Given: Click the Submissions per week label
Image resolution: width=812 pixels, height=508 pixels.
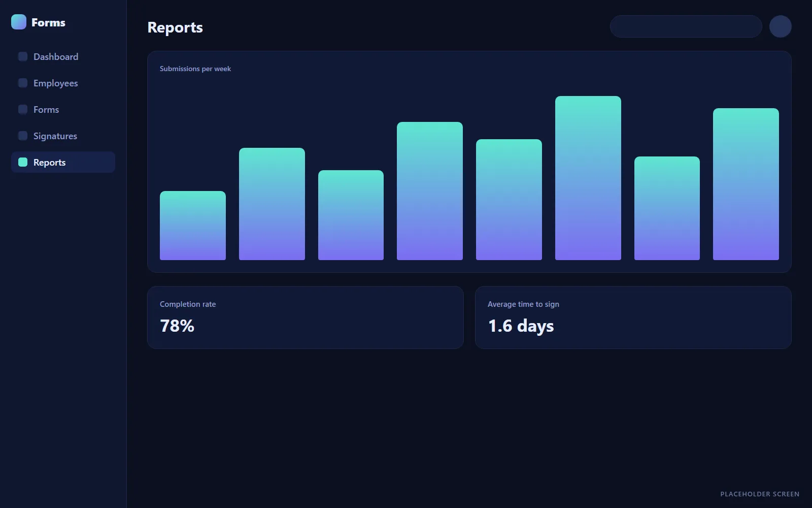Looking at the screenshot, I should (195, 69).
